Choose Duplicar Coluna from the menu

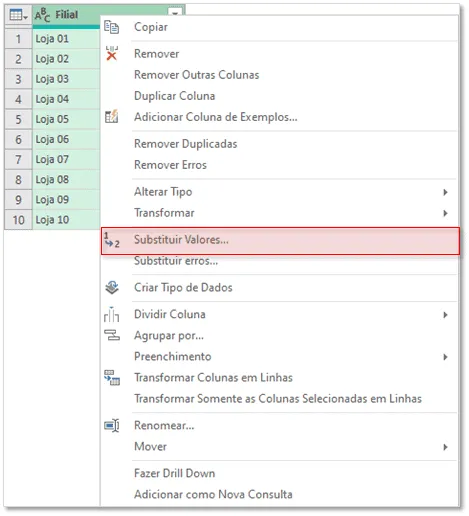tap(174, 96)
